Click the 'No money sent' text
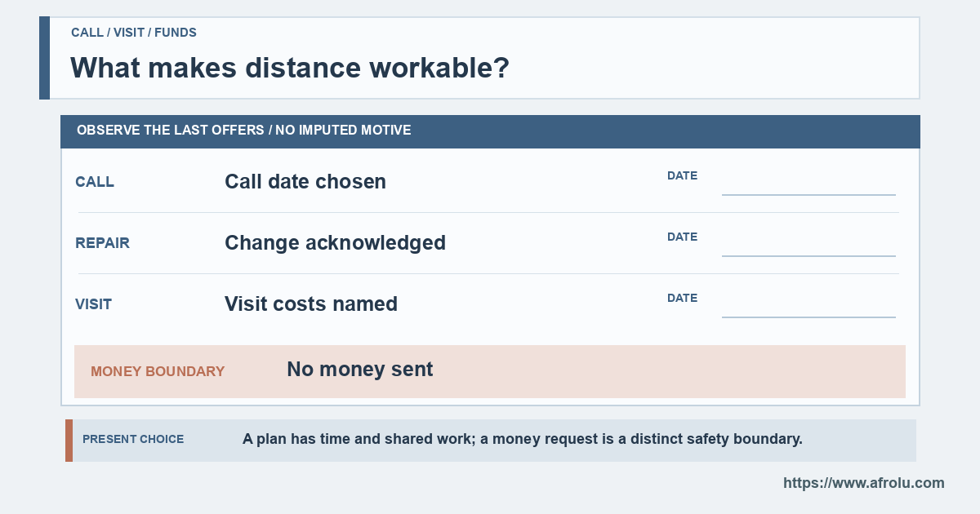The height and width of the screenshot is (514, 980). tap(359, 370)
